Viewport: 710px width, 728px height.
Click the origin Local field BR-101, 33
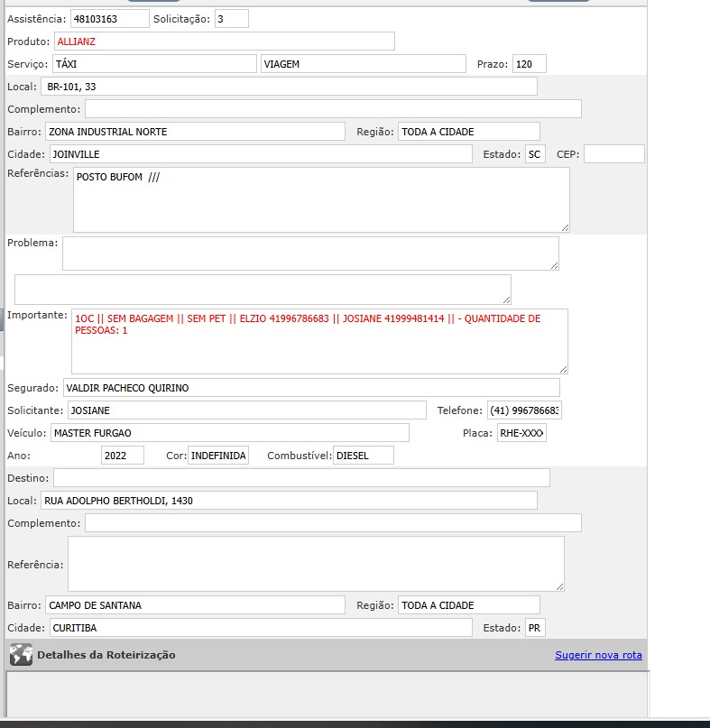tap(289, 87)
